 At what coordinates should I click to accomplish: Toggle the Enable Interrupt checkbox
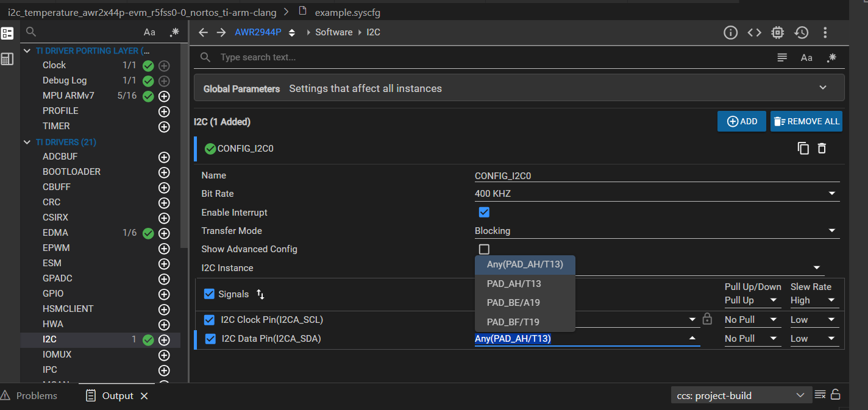484,212
